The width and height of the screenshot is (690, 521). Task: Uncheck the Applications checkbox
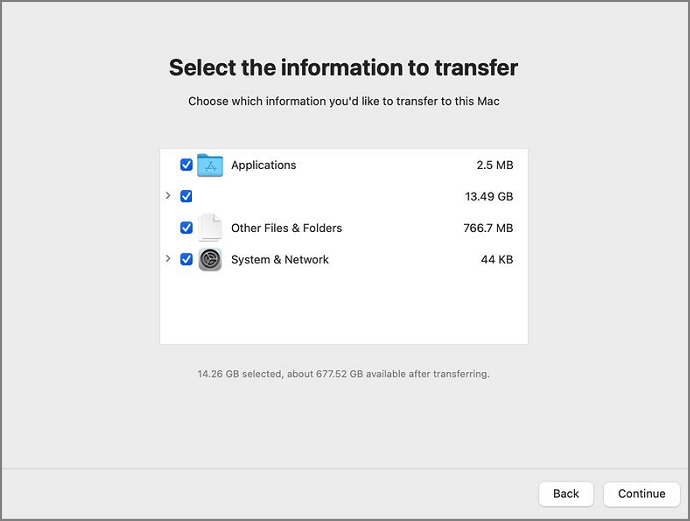(x=186, y=165)
